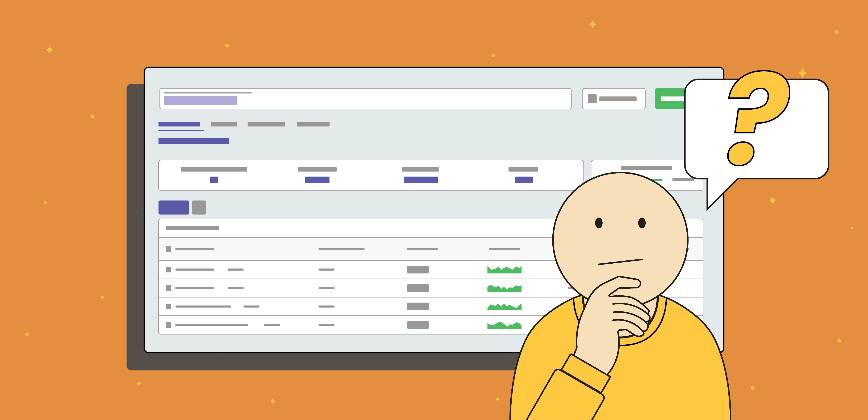868x420 pixels.
Task: Toggle the select-all checkbox in the table header
Action: [168, 249]
